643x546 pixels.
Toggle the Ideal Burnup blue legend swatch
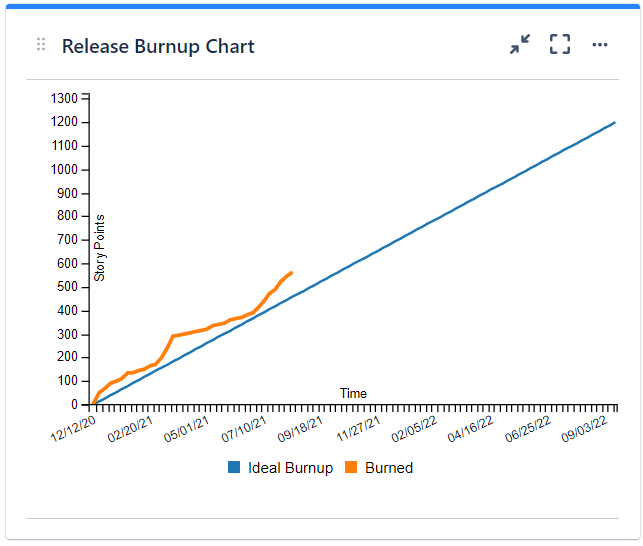(x=234, y=467)
